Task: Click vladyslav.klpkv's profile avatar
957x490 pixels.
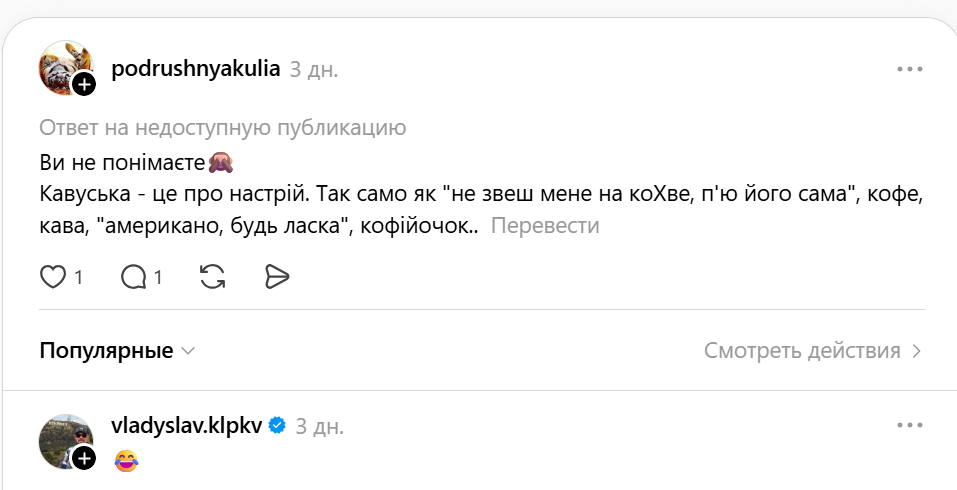Action: pos(62,438)
